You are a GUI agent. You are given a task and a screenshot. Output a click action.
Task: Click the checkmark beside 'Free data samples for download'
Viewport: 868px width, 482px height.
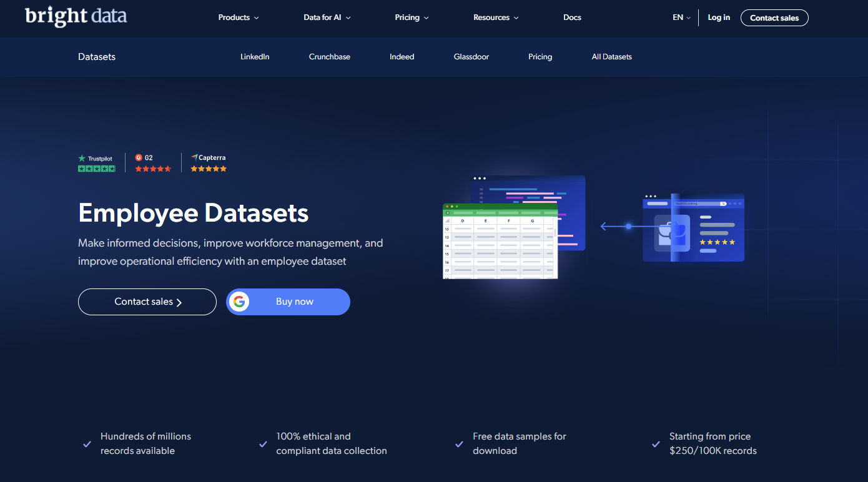coord(458,443)
